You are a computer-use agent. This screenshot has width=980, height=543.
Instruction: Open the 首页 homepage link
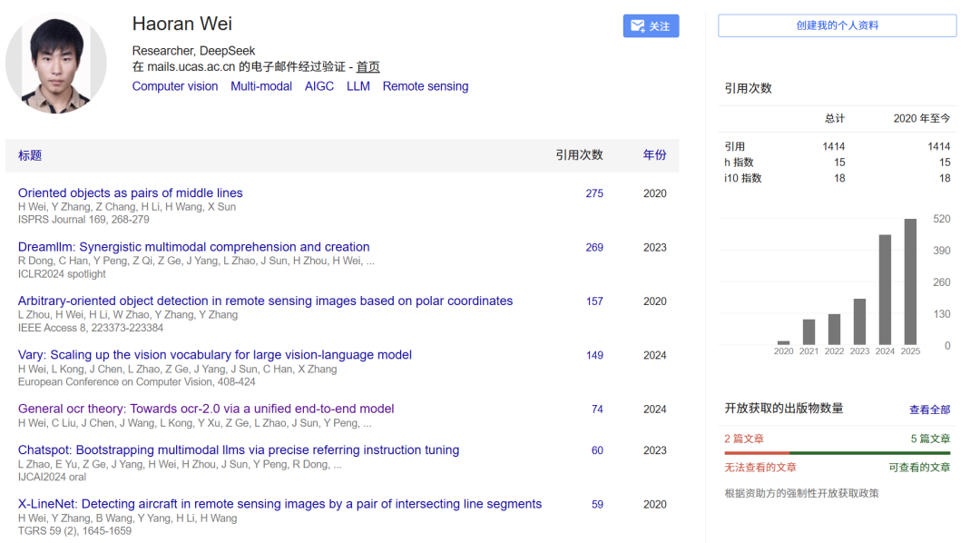tap(367, 66)
